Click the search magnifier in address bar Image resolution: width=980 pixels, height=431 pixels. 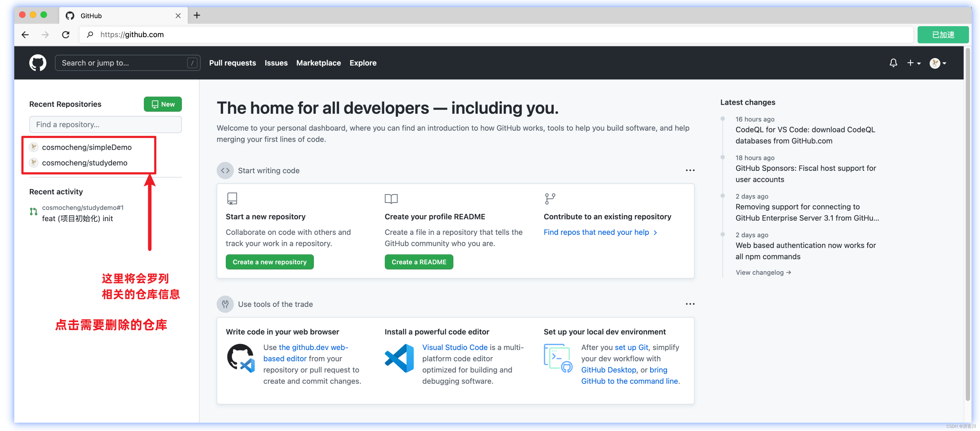(90, 35)
